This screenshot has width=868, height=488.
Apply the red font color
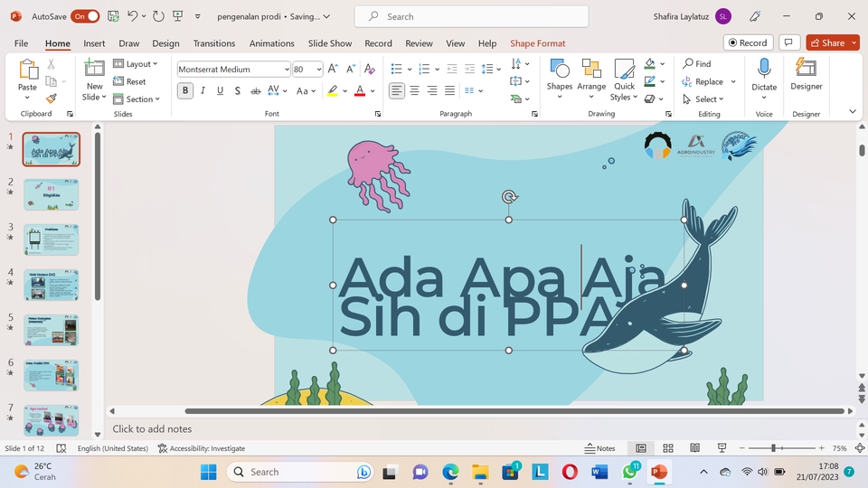pos(360,90)
